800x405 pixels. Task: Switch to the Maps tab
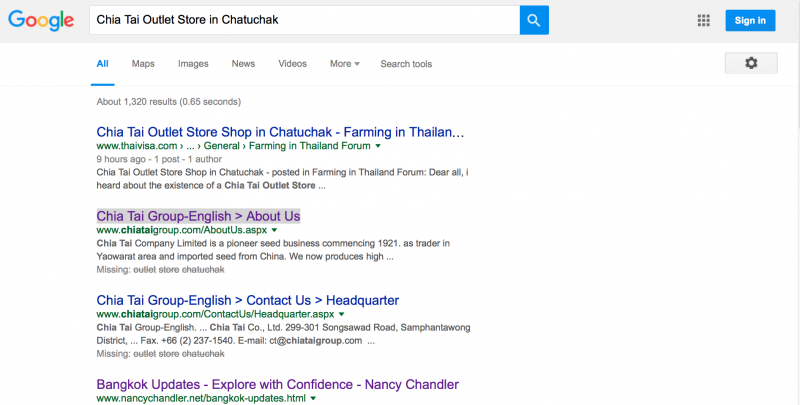(x=143, y=64)
